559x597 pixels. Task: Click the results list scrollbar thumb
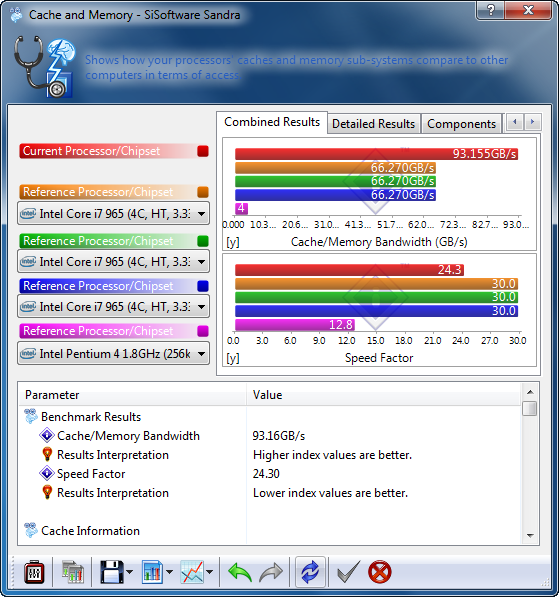pos(530,409)
